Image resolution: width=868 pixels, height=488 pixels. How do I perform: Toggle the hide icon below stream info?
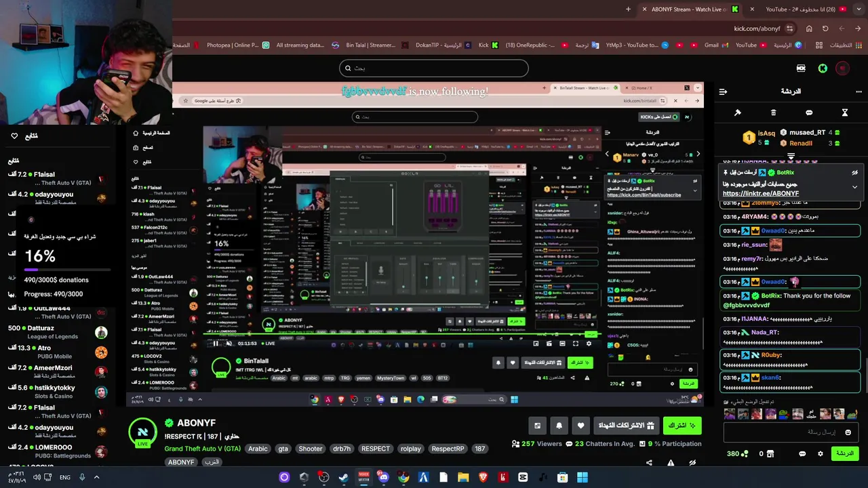[x=692, y=463]
